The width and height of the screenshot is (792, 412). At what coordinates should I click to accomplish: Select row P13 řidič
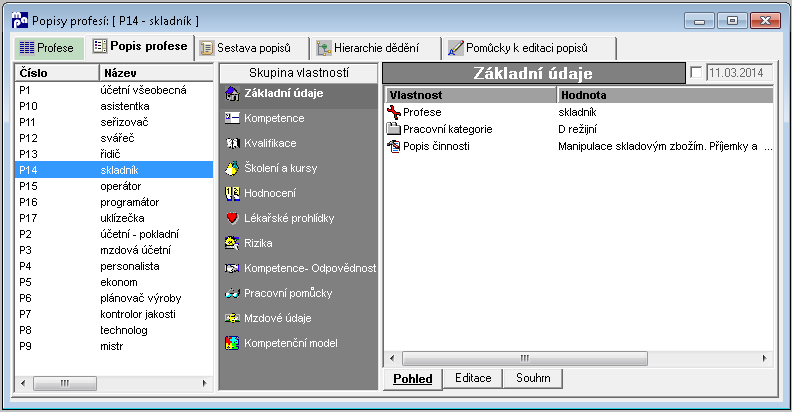coord(114,154)
